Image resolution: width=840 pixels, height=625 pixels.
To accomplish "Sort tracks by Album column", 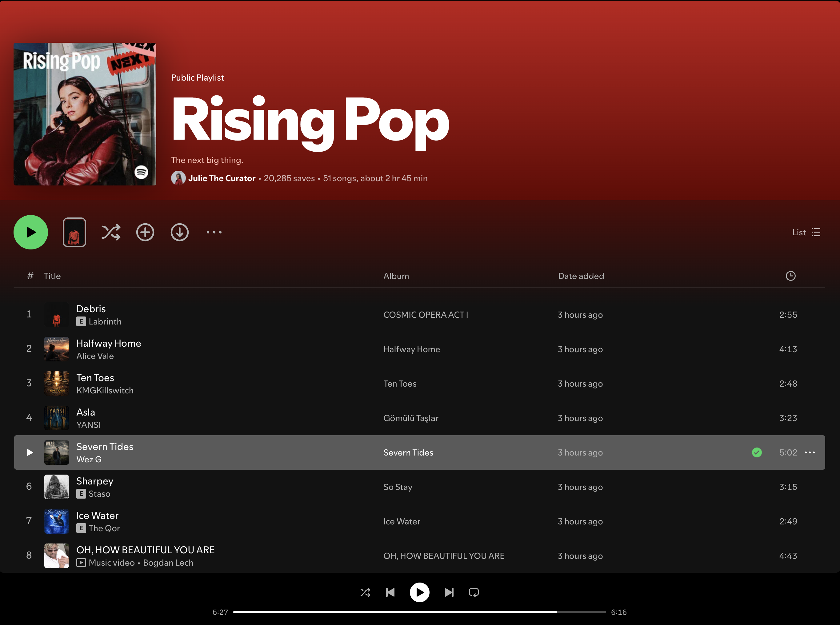I will (x=396, y=276).
